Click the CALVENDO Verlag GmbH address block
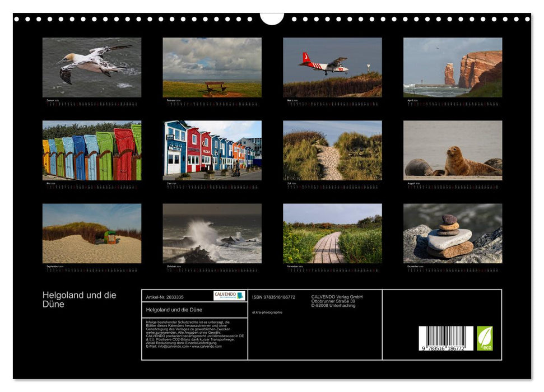Image resolution: width=544 pixels, height=392 pixels. click(x=336, y=300)
